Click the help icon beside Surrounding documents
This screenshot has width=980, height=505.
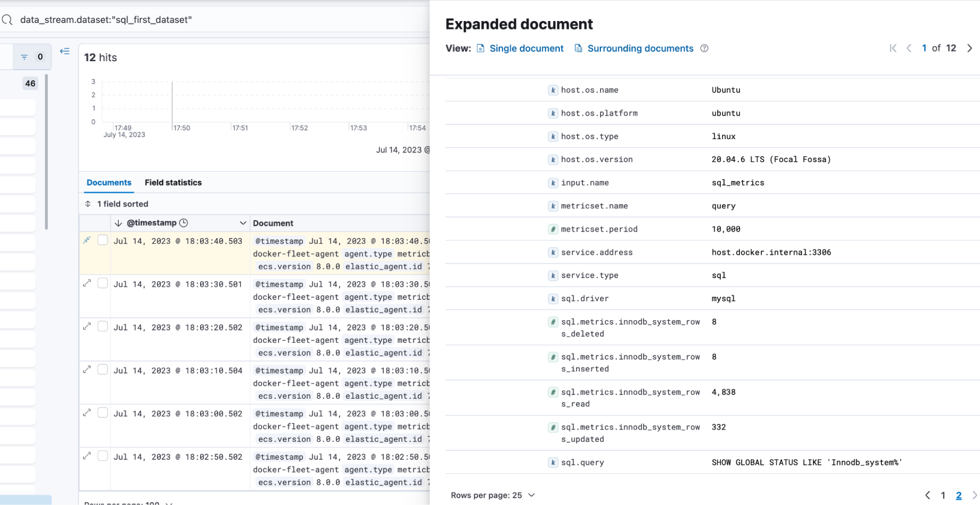coord(704,48)
